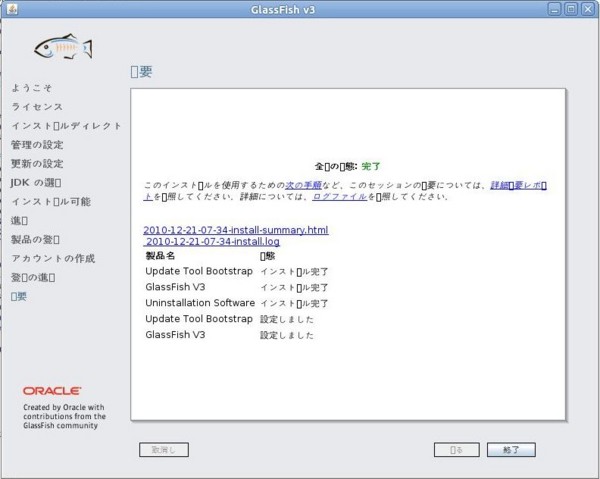Click the Oracle logo

pos(52,391)
